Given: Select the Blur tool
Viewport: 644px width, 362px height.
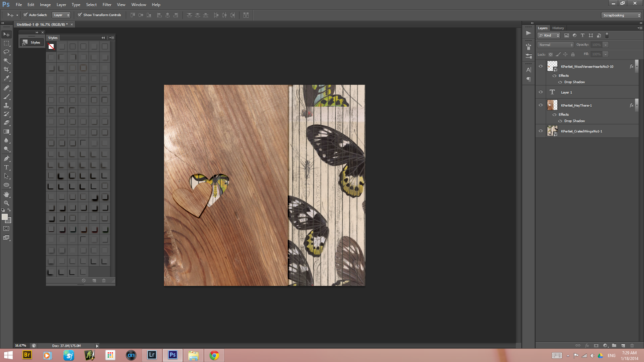Looking at the screenshot, I should 6,141.
